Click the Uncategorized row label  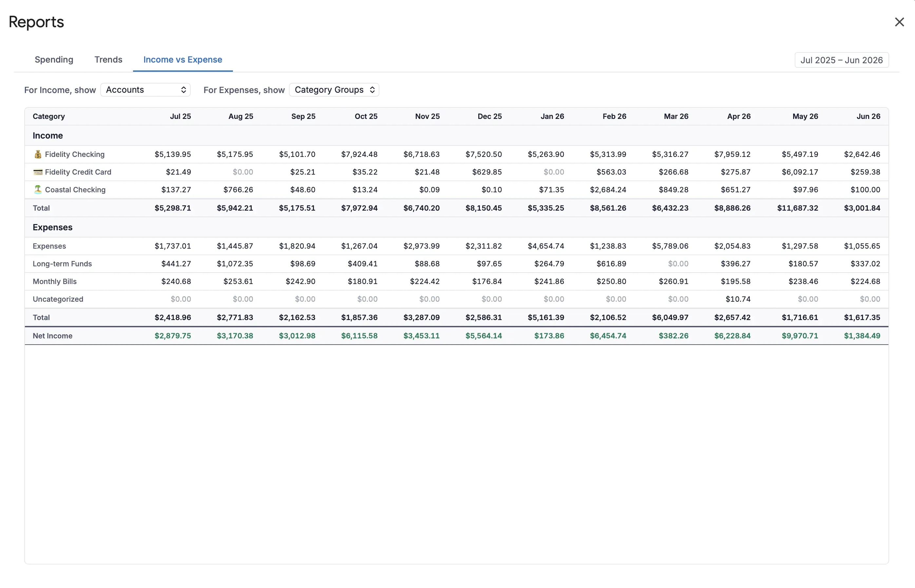58,299
